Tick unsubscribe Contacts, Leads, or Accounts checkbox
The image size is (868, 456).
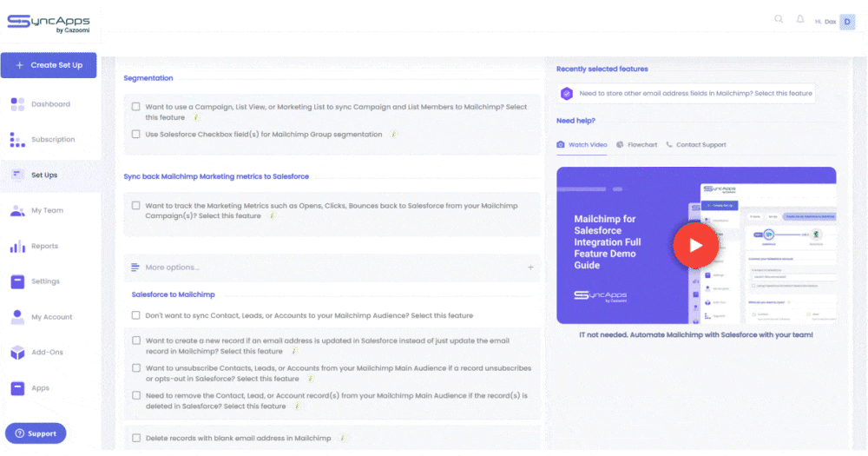(x=136, y=368)
